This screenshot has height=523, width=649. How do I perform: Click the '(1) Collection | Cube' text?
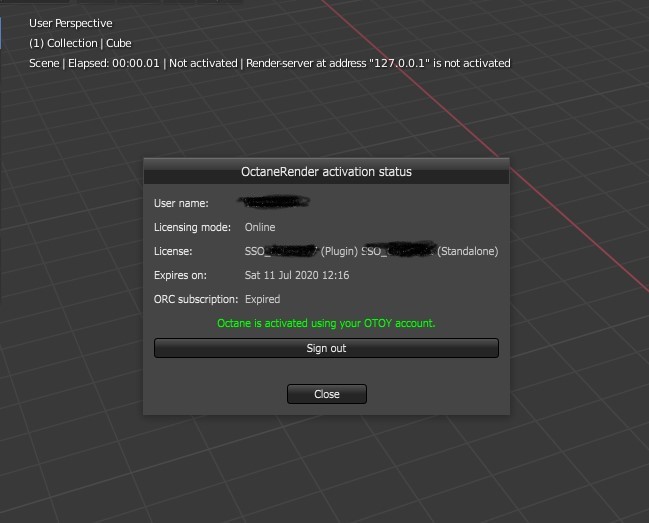coord(80,43)
